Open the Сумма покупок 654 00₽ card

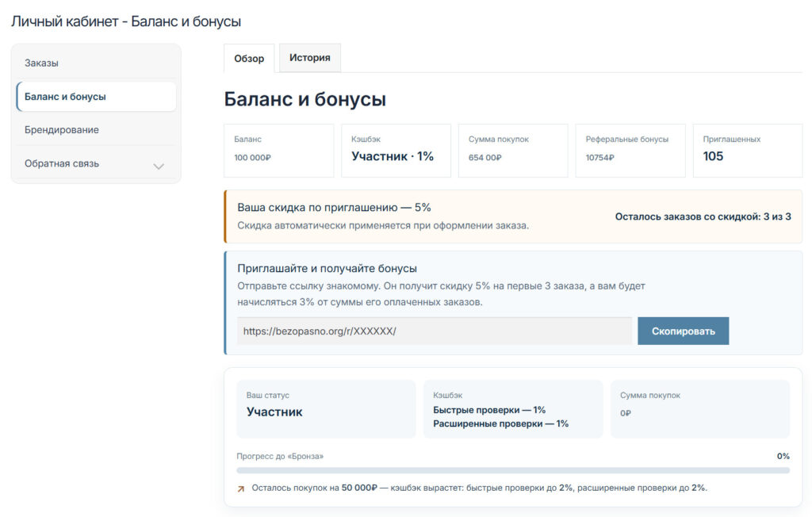tap(513, 150)
